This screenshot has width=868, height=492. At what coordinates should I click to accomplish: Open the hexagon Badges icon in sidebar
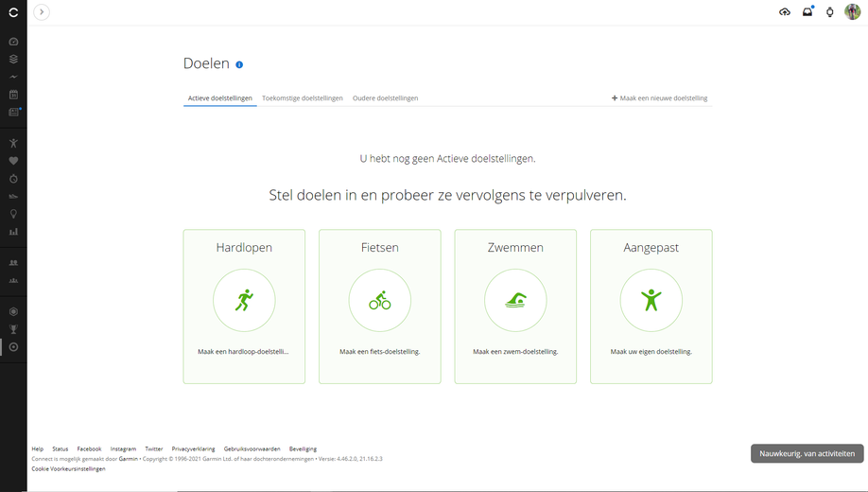point(13,312)
